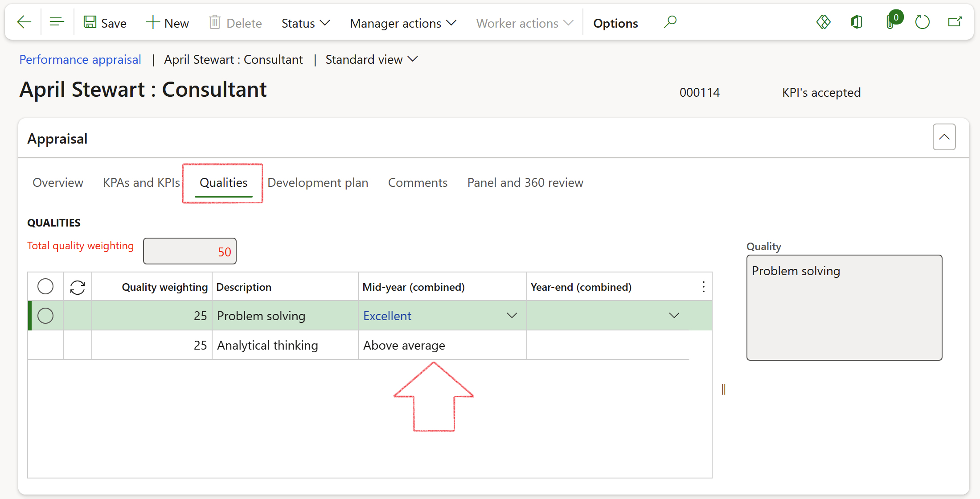This screenshot has width=980, height=499.
Task: Open Manager actions dropdown
Action: (403, 23)
